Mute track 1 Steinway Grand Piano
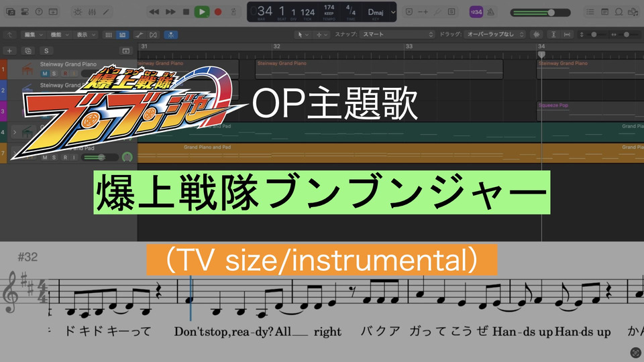 tap(45, 74)
